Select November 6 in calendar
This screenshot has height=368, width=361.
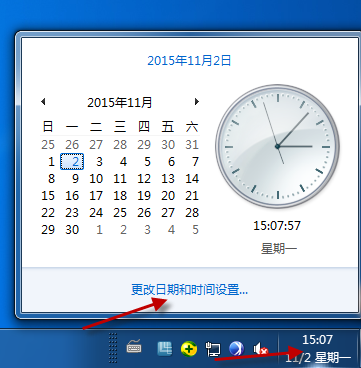point(171,162)
